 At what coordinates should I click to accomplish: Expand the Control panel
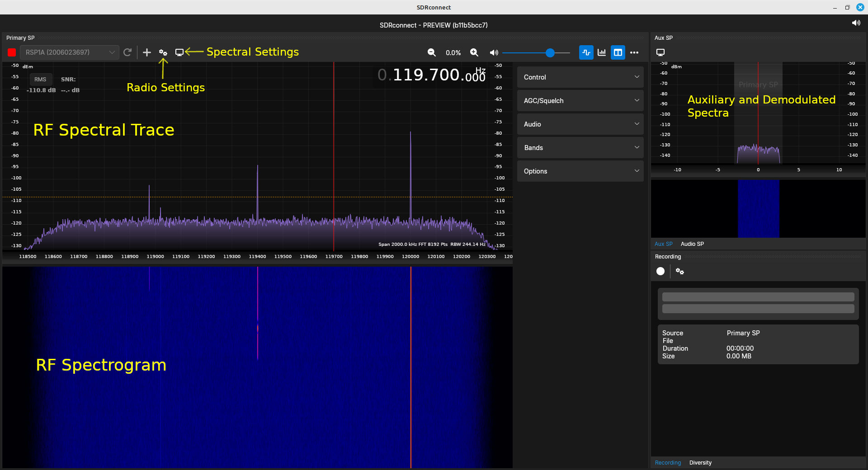pyautogui.click(x=580, y=77)
